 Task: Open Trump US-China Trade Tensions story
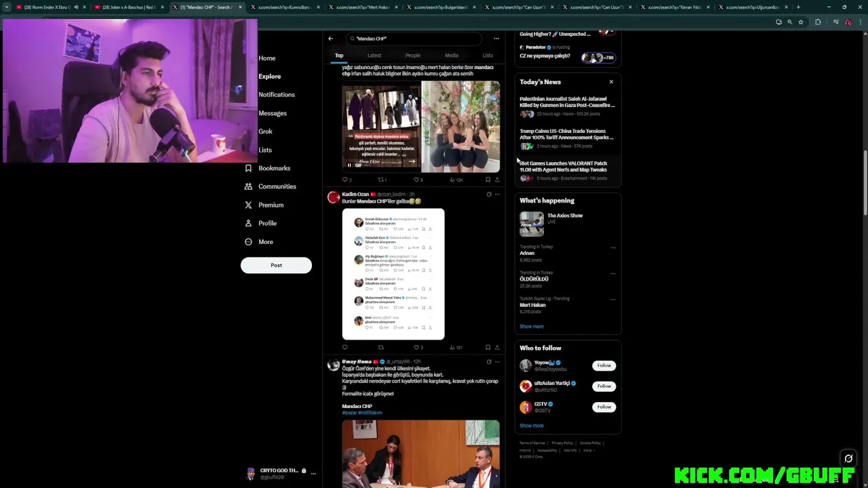pyautogui.click(x=567, y=138)
